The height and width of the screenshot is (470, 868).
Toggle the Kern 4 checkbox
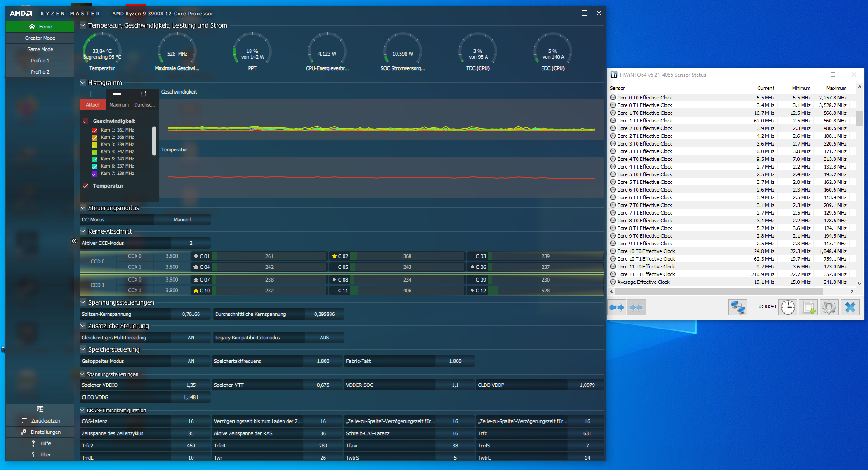(x=94, y=152)
